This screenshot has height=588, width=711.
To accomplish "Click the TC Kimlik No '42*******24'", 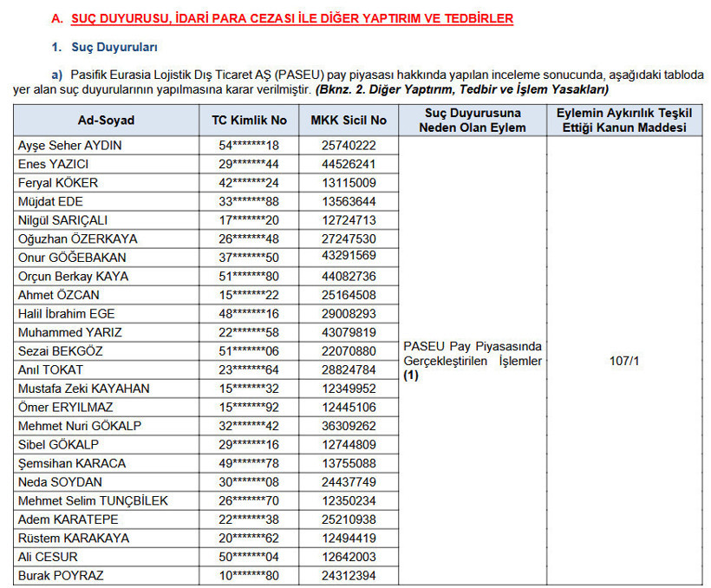I will [x=249, y=183].
